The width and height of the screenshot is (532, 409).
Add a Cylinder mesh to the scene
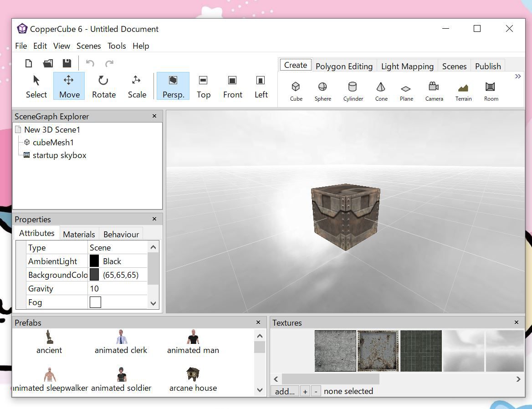pos(353,91)
